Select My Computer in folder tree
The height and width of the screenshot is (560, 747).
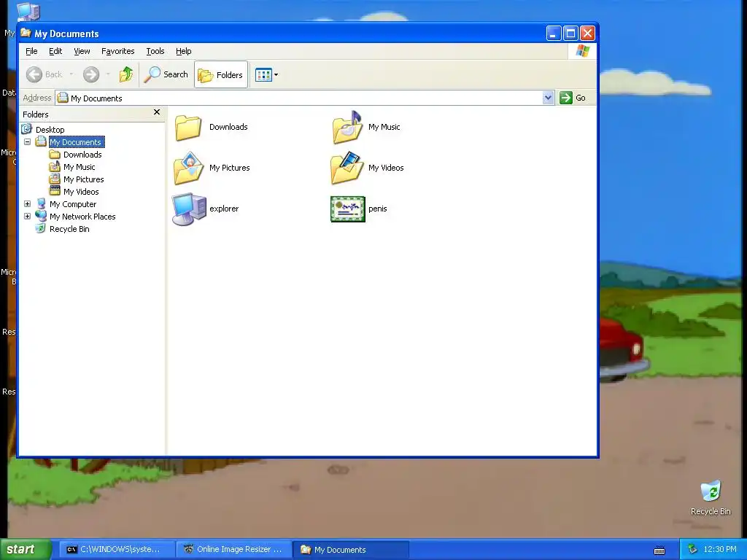[73, 204]
